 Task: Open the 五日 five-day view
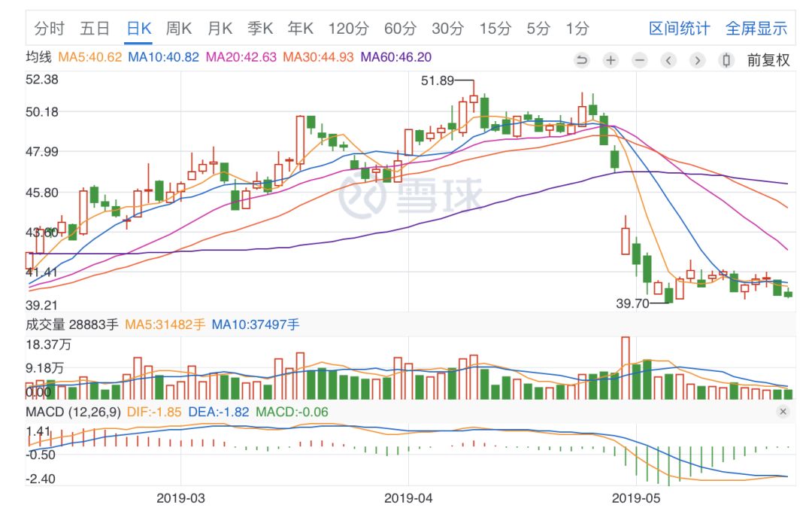click(x=95, y=29)
